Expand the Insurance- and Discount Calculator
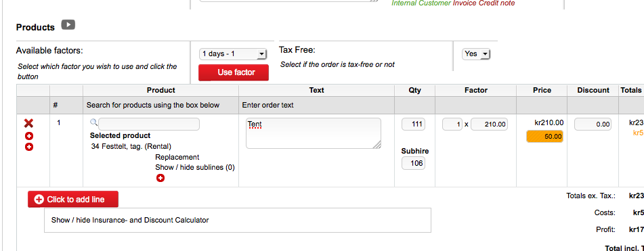This screenshot has width=644, height=251. tap(130, 221)
